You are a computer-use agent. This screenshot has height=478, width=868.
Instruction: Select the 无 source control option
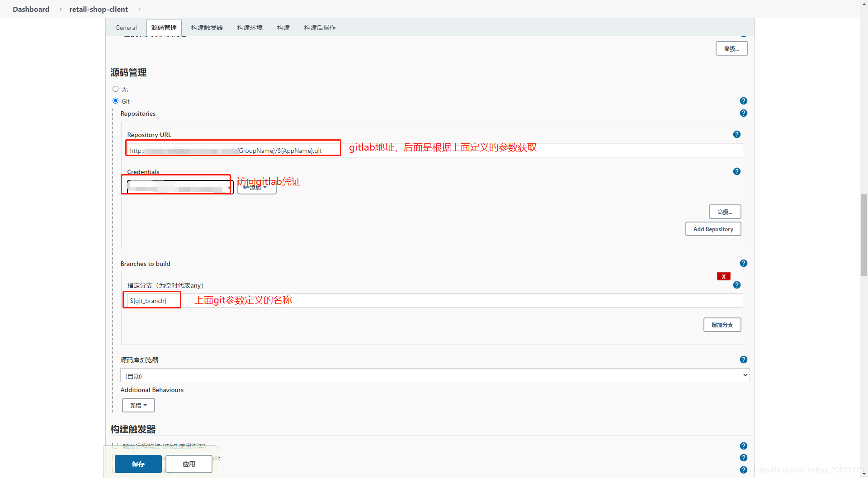[x=115, y=89]
